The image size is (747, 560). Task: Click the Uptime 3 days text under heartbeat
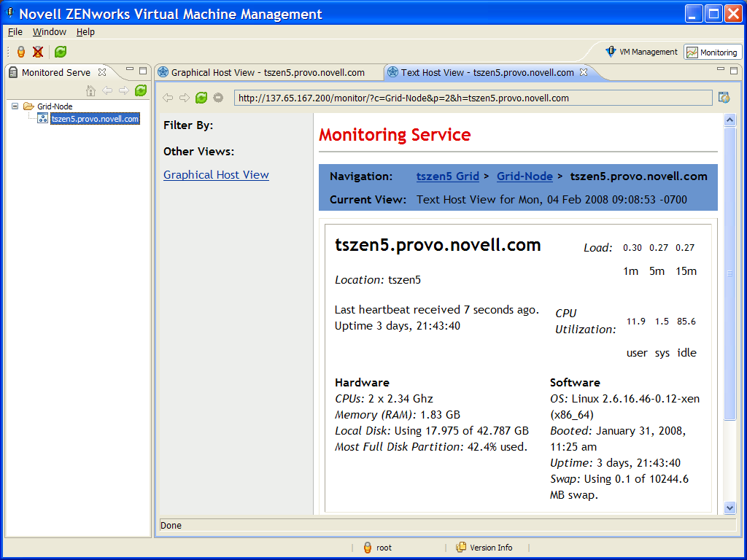pyautogui.click(x=398, y=326)
